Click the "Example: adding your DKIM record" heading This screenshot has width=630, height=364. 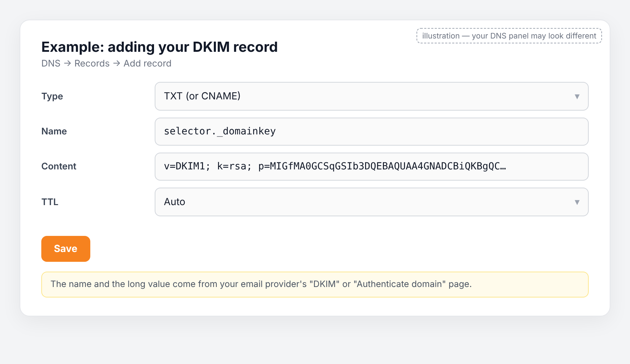coord(160,47)
